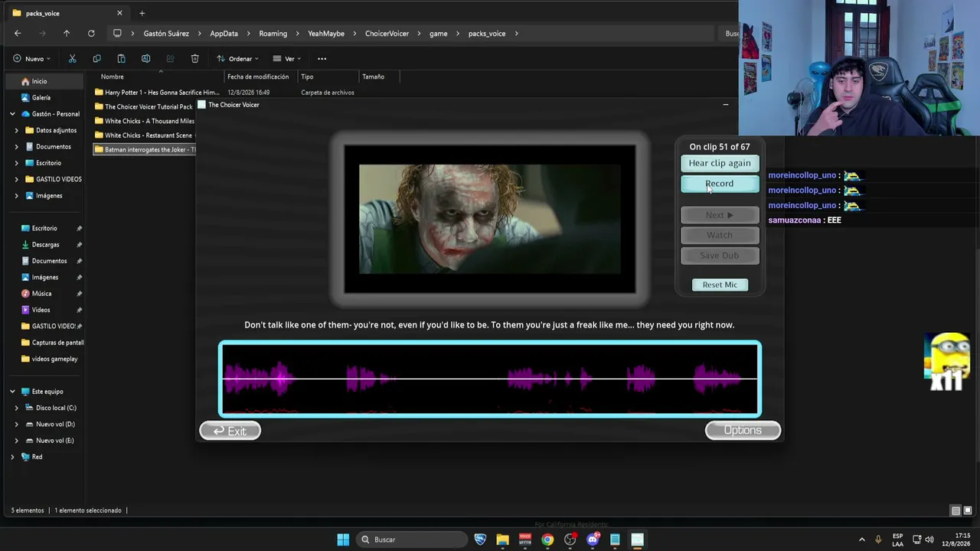Click the YeahMaybe breadcrumb segment
Image resolution: width=980 pixels, height=551 pixels.
pyautogui.click(x=326, y=34)
